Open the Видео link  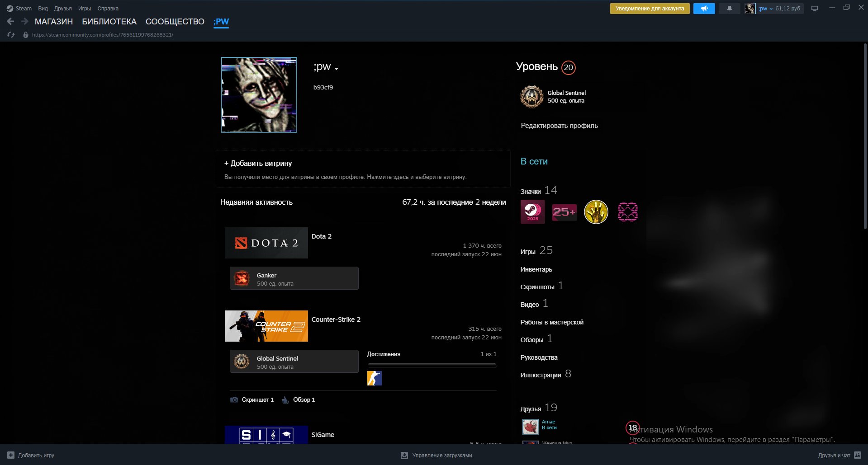[534, 304]
